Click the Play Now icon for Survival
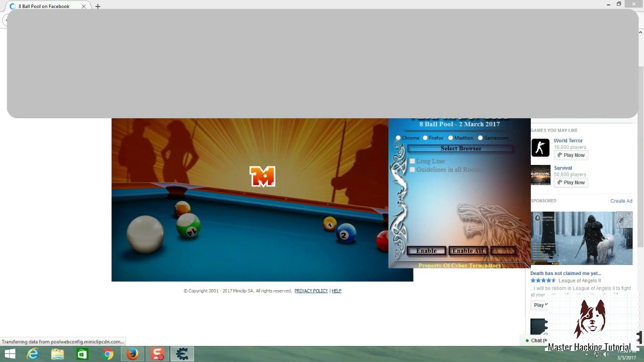 click(x=571, y=182)
